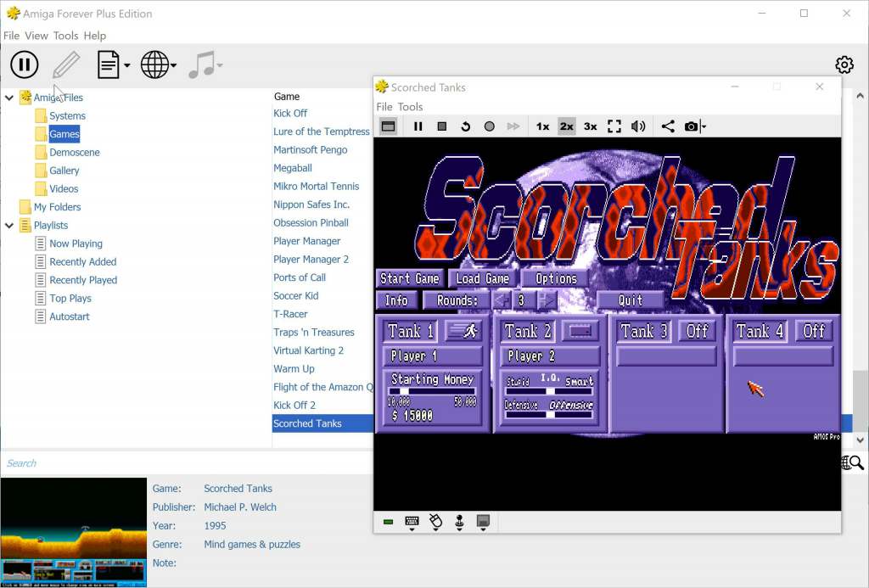The height and width of the screenshot is (588, 869).
Task: Click the record circle icon in Scorched Tanks
Action: click(x=490, y=126)
